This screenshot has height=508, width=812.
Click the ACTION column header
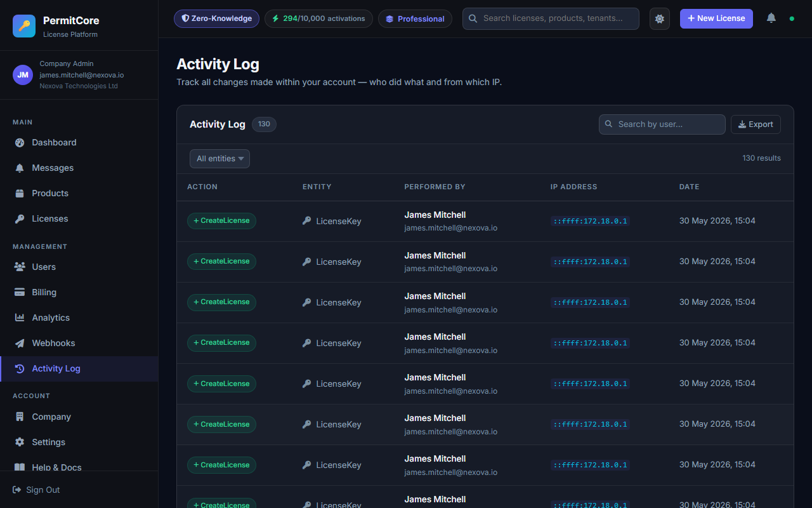[202, 187]
